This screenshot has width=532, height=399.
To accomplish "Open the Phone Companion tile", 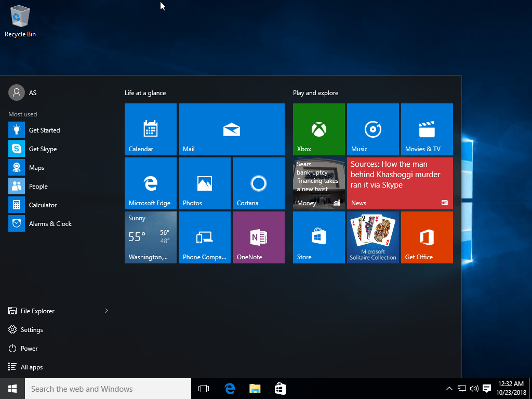I will [205, 237].
